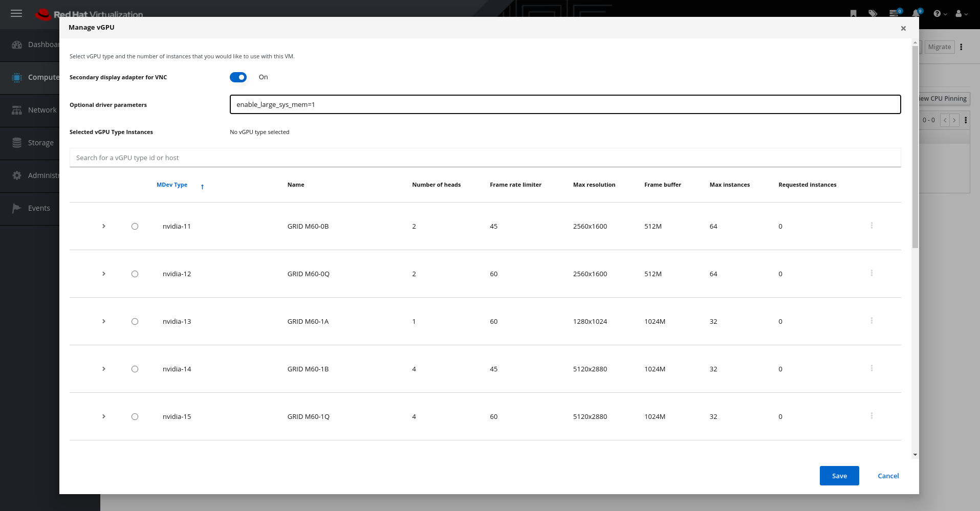Turn off Secondary display adapter for VNC

(238, 77)
